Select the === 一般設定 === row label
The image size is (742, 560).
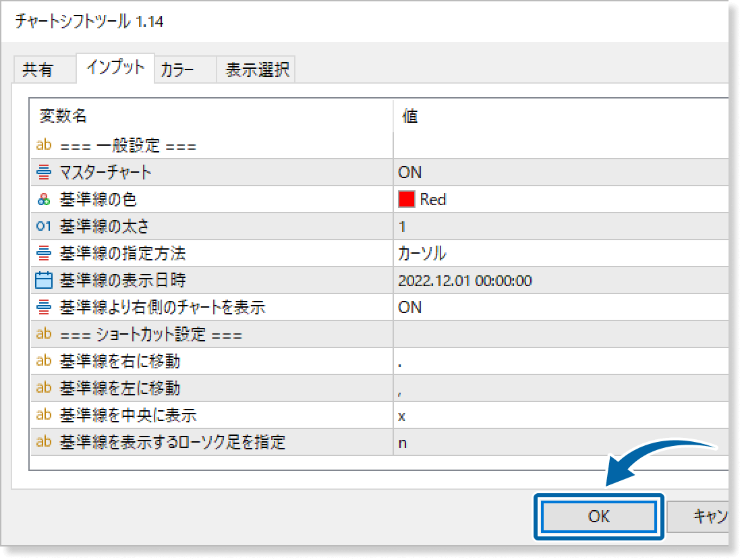coord(127,145)
